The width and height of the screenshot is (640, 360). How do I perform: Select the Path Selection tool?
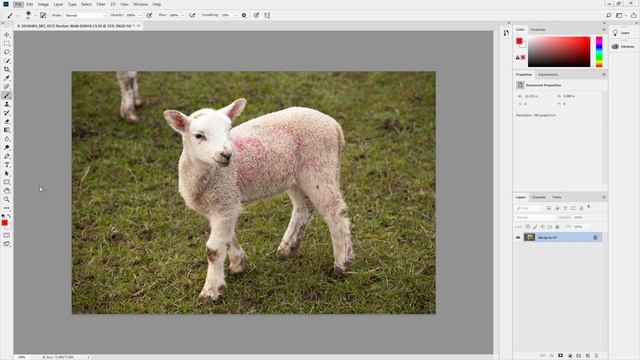coord(7,173)
